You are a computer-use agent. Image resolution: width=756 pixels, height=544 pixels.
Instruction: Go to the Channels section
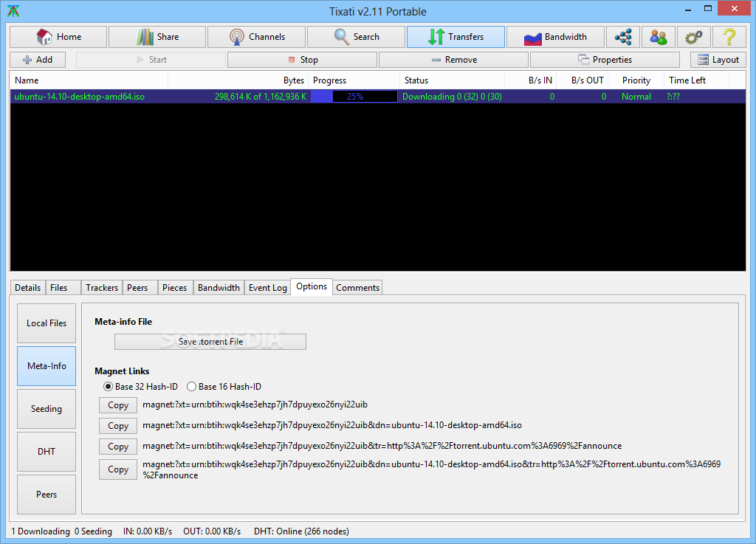(x=256, y=37)
